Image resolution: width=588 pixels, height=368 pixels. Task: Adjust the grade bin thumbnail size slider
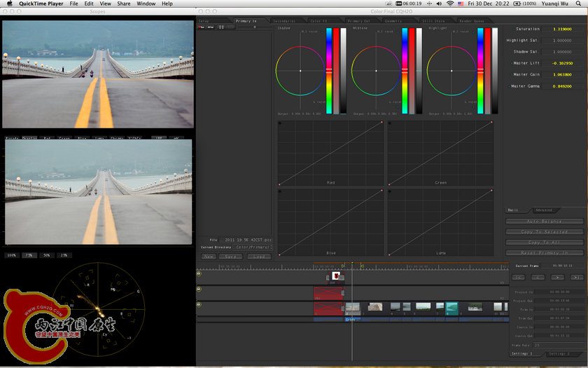[x=254, y=27]
